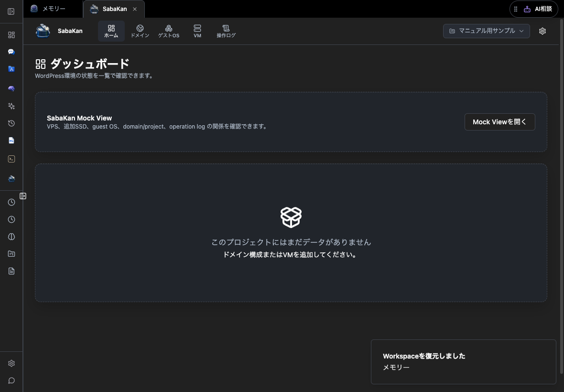
Task: Click the このプロジェクトにはまだデータがありません message
Action: pos(291,242)
